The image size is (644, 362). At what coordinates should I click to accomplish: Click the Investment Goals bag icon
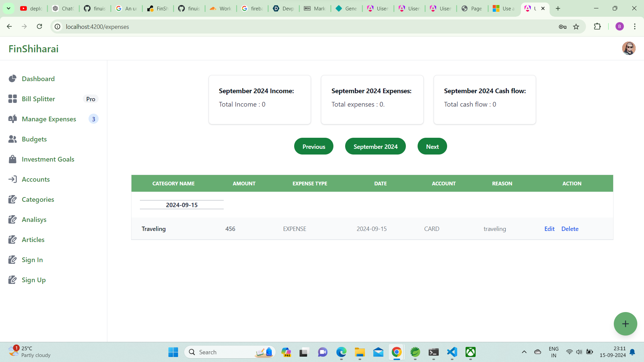pyautogui.click(x=12, y=159)
